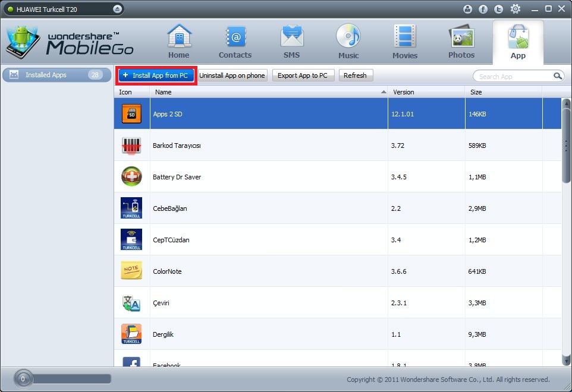The image size is (572, 392).
Task: Select the Apps 2 SD row name
Action: pyautogui.click(x=168, y=114)
